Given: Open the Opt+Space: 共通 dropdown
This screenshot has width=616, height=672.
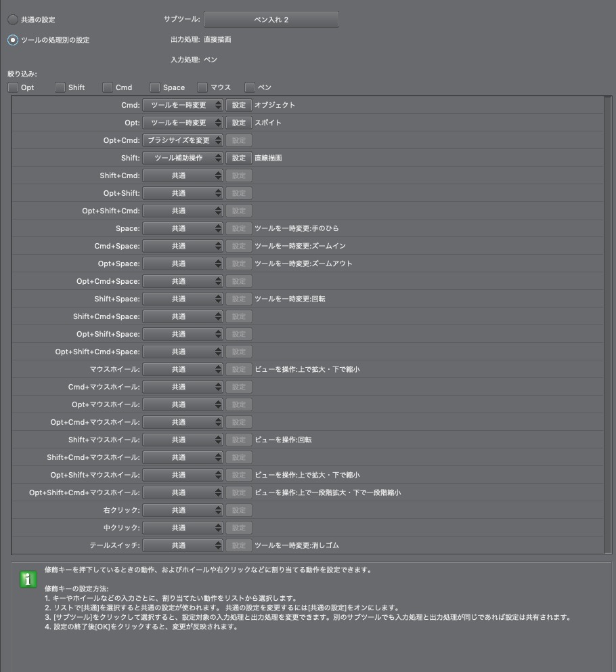Looking at the screenshot, I should 183,264.
